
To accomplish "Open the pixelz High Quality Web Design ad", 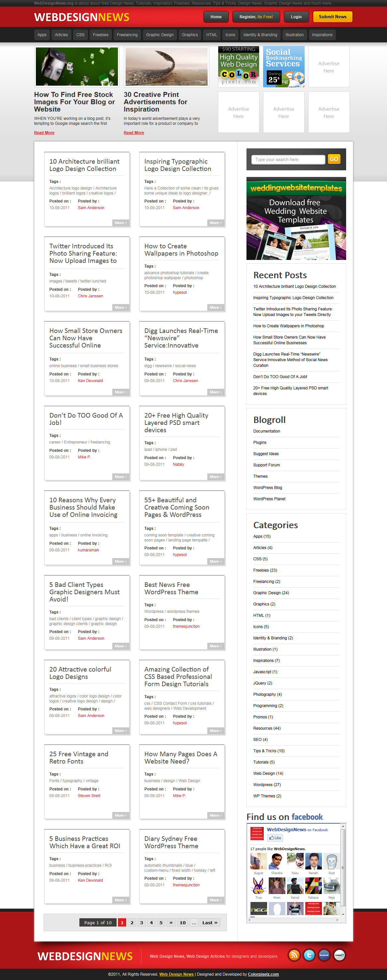I will coord(239,66).
